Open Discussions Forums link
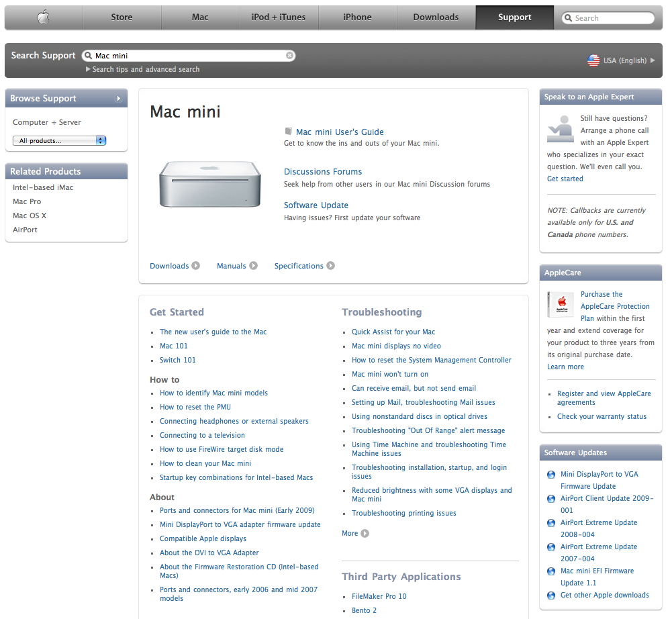The height and width of the screenshot is (619, 672). coord(323,171)
